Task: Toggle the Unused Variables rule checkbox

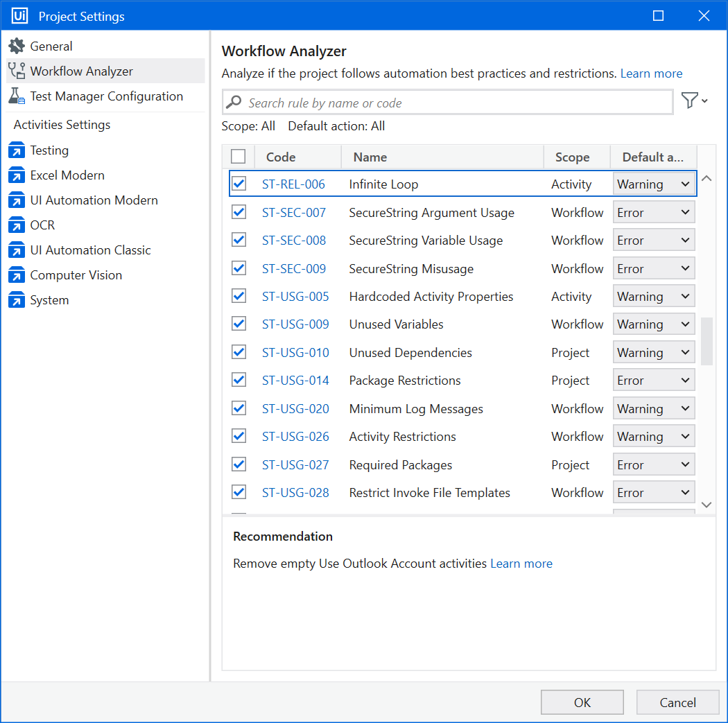Action: point(239,324)
